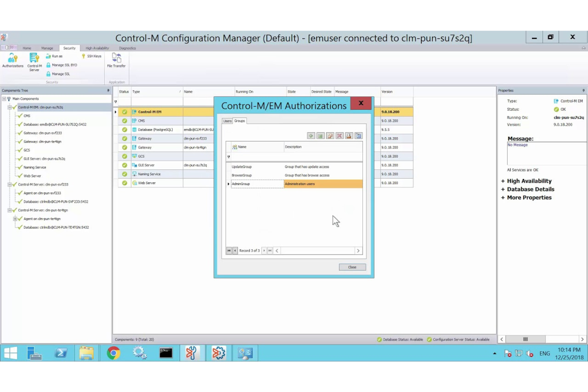This screenshot has width=588, height=392.
Task: Jump to last record in groups navigator
Action: (x=270, y=251)
